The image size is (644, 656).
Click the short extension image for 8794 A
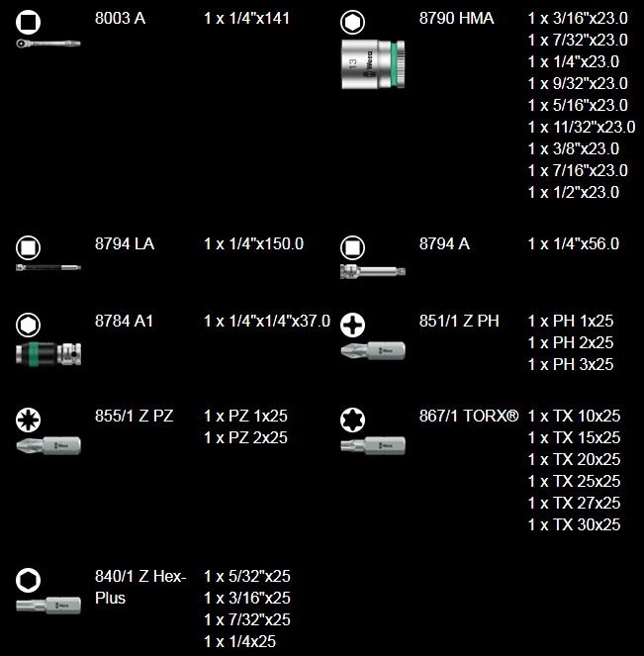pyautogui.click(x=373, y=271)
